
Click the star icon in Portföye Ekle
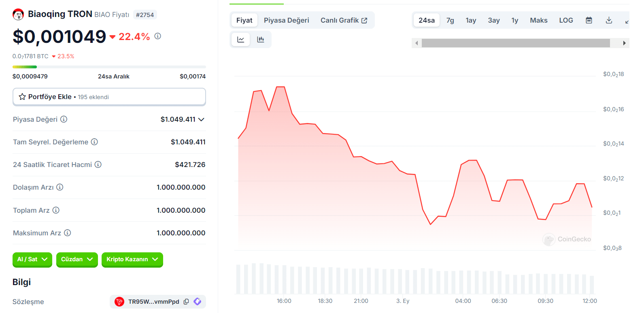[x=22, y=97]
